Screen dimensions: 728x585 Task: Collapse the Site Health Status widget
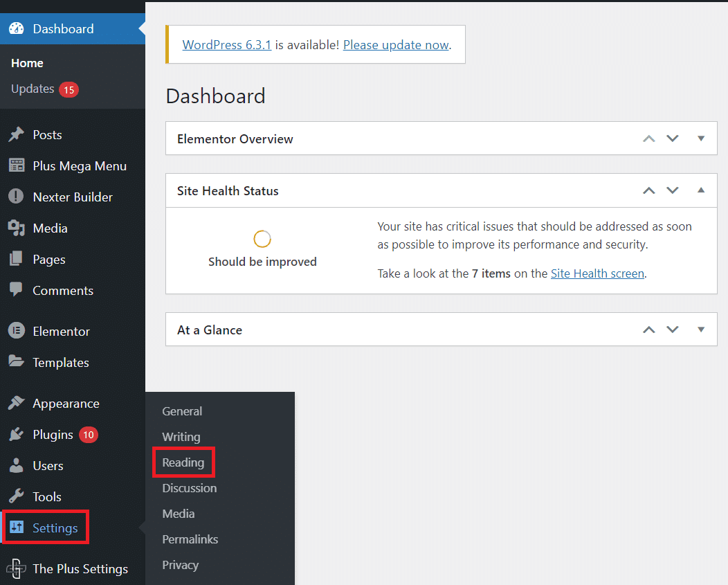tap(701, 190)
